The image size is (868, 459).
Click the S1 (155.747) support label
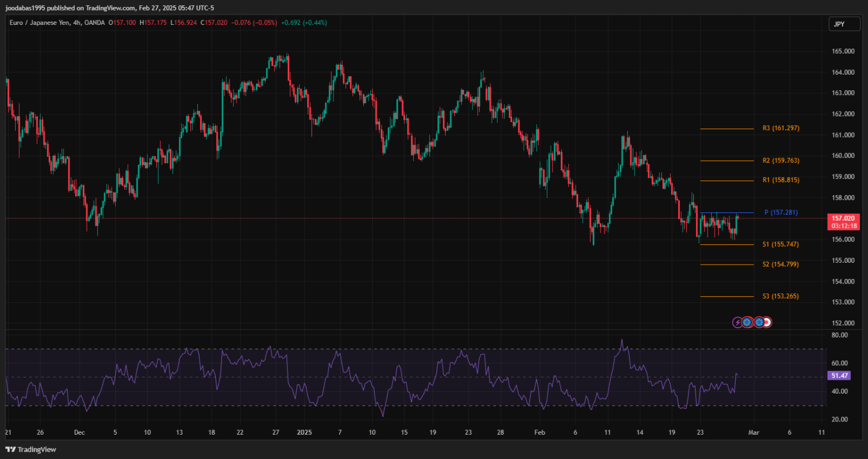pos(781,244)
